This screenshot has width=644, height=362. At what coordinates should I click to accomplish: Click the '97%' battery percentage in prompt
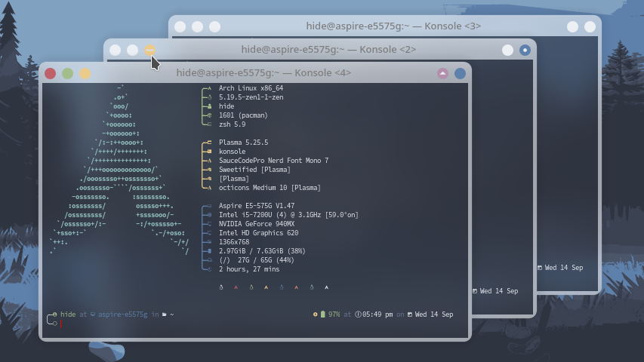(334, 314)
